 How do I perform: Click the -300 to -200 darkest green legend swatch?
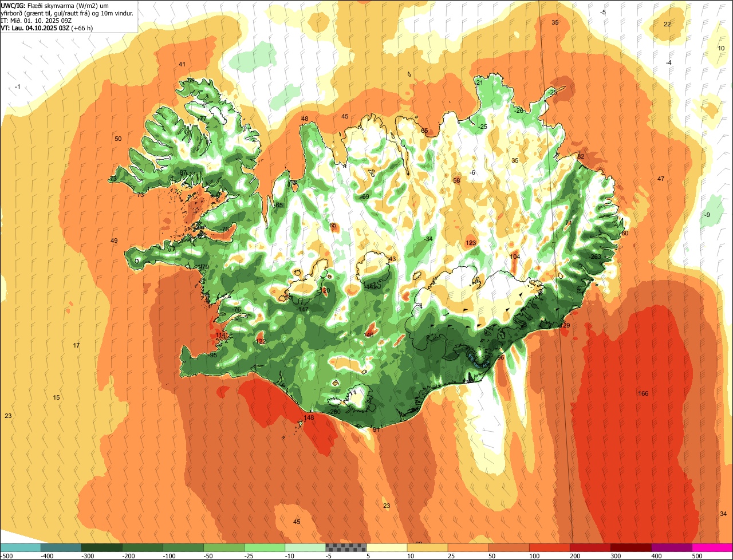[x=101, y=547]
